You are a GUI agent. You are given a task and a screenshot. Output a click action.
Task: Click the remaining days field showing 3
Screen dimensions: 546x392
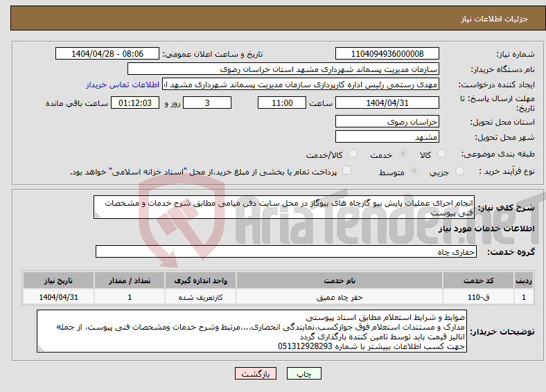(x=207, y=103)
